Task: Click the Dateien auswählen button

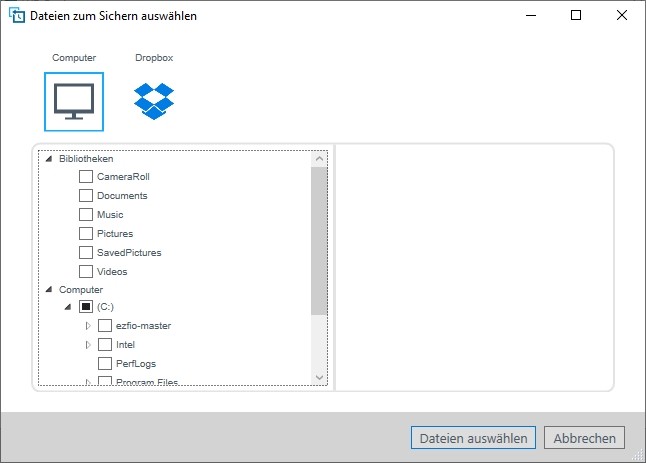Action: click(x=473, y=438)
